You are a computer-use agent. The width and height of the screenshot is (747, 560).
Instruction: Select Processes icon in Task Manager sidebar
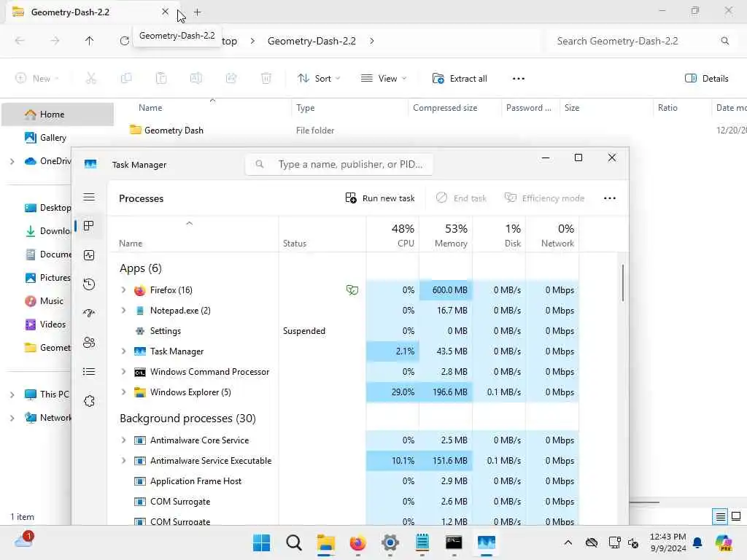pyautogui.click(x=89, y=226)
